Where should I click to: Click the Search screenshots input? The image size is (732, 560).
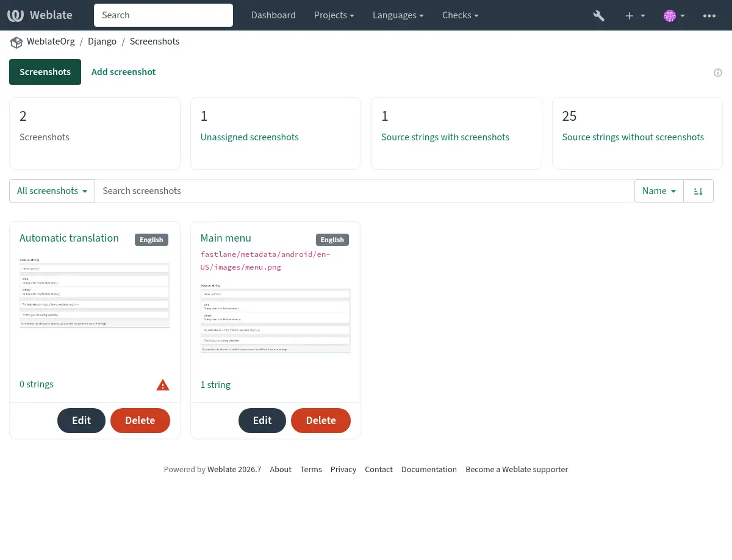pos(365,191)
